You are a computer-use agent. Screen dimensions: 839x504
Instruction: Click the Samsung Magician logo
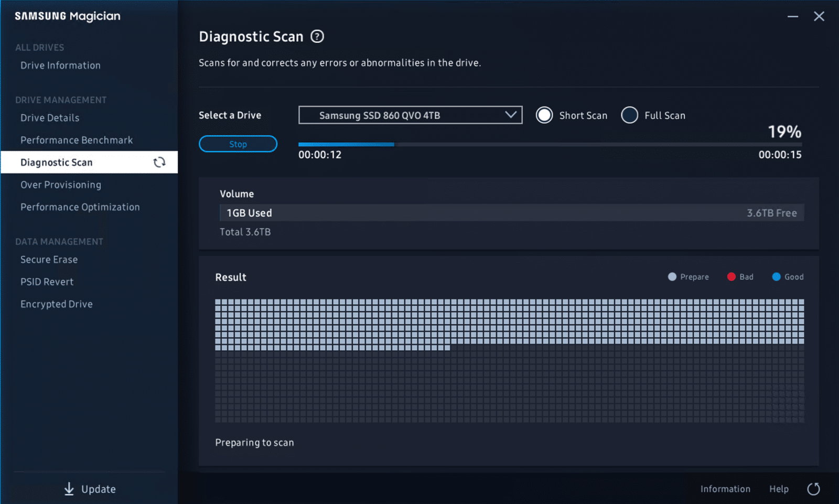coord(68,16)
